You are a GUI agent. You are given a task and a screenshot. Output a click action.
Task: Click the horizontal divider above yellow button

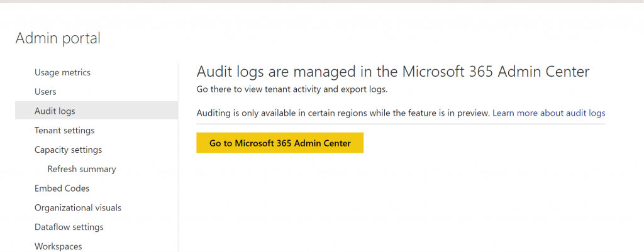[x=401, y=124]
